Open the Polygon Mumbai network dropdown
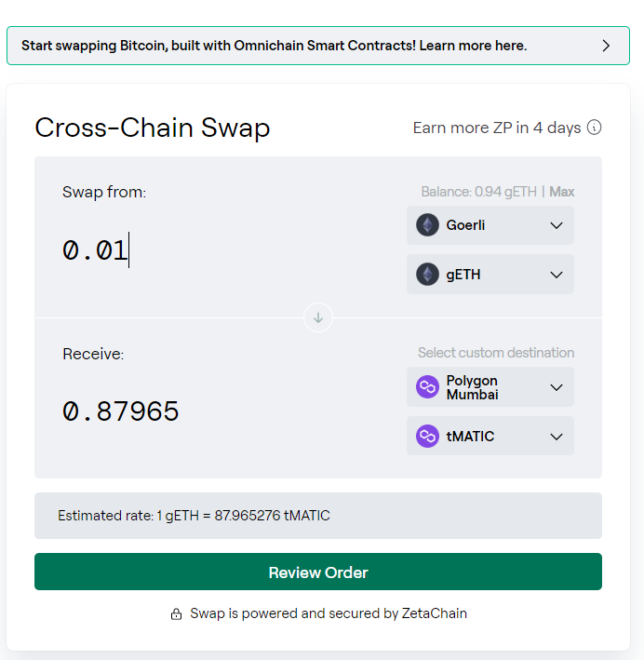The image size is (644, 660). [490, 387]
